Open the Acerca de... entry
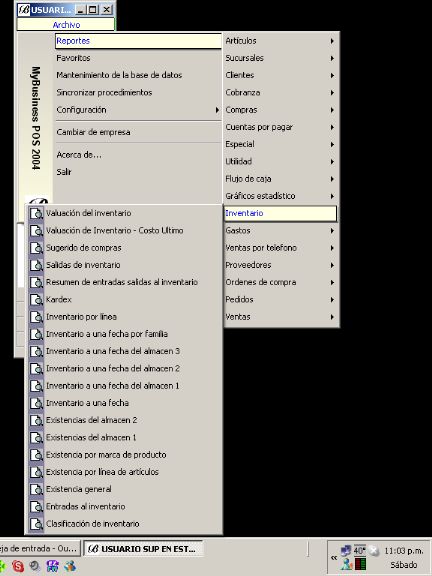 coord(138,155)
